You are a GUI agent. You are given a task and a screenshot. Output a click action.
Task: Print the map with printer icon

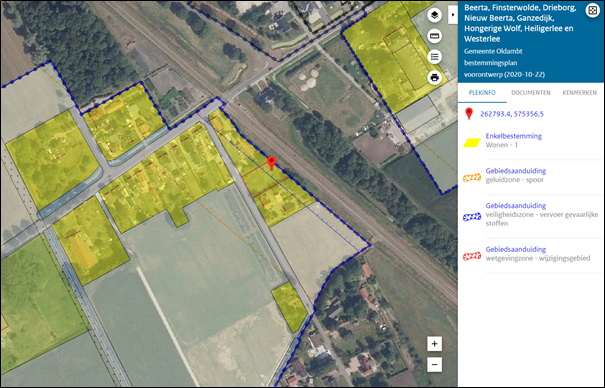[x=434, y=78]
